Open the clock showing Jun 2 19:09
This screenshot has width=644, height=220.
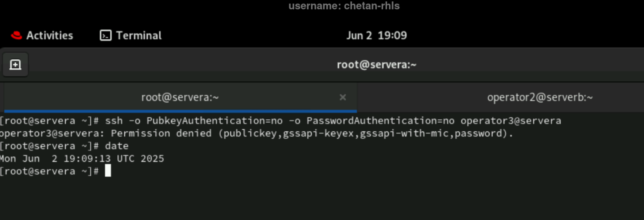[x=376, y=35]
